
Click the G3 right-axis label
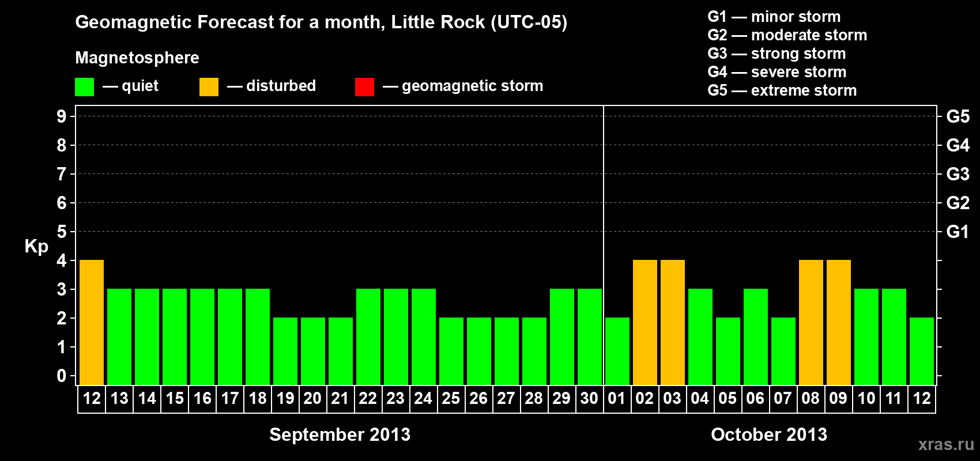[958, 174]
